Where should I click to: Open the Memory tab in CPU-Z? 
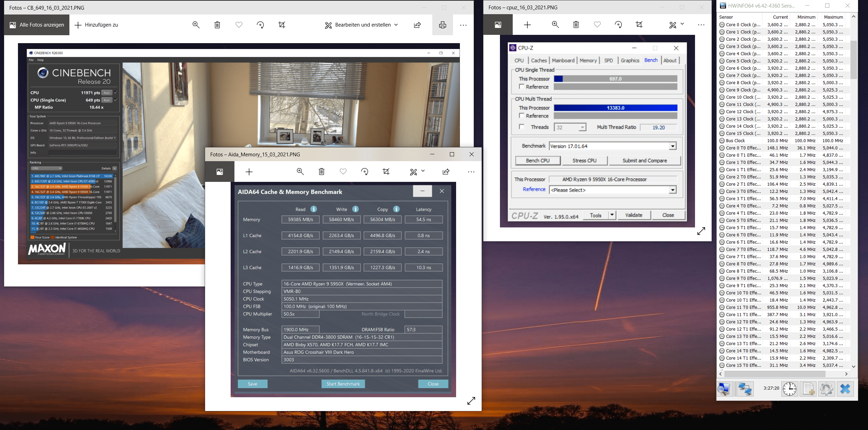tap(588, 60)
